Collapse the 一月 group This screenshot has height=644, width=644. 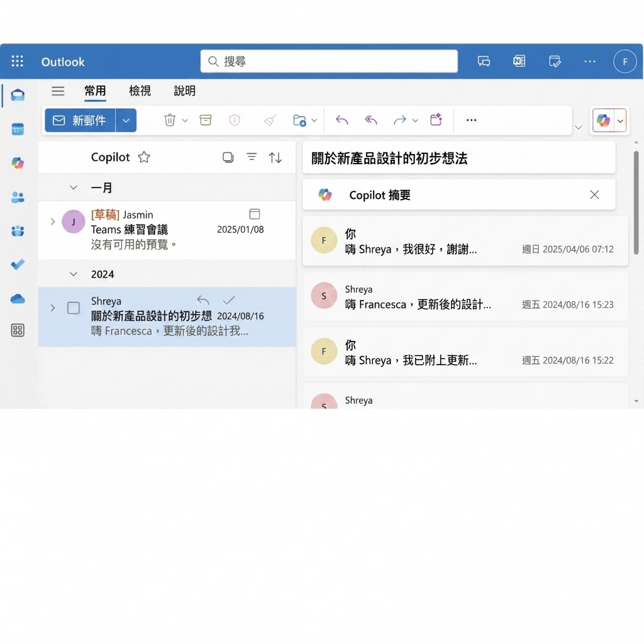pyautogui.click(x=74, y=187)
